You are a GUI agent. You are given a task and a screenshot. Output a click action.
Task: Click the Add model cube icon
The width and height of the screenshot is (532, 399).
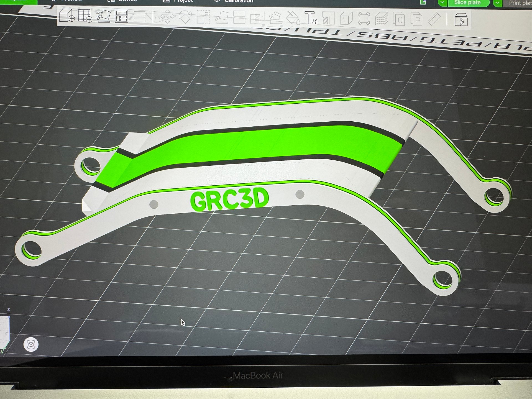tap(67, 16)
